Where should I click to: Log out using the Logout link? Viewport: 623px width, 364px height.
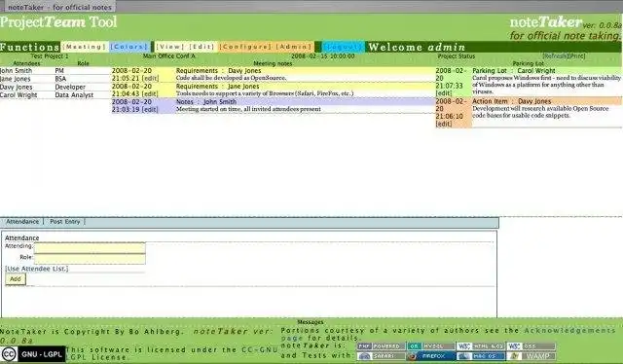point(343,47)
